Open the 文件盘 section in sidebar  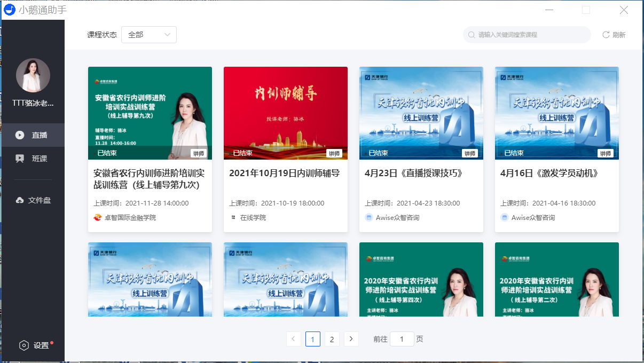(33, 200)
